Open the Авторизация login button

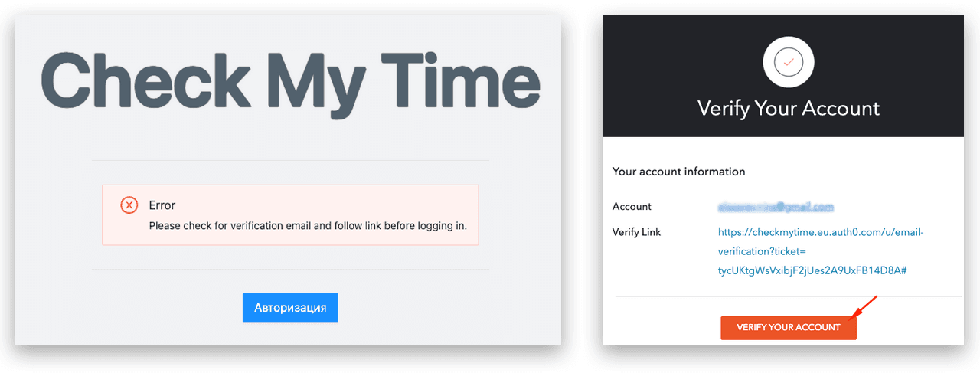[x=290, y=308]
